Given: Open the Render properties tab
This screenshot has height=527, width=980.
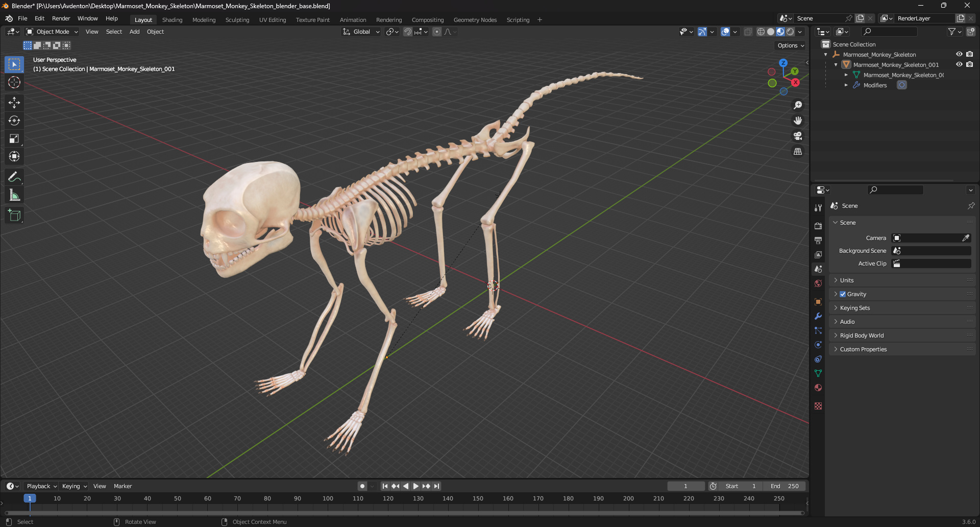Looking at the screenshot, I should [x=818, y=226].
